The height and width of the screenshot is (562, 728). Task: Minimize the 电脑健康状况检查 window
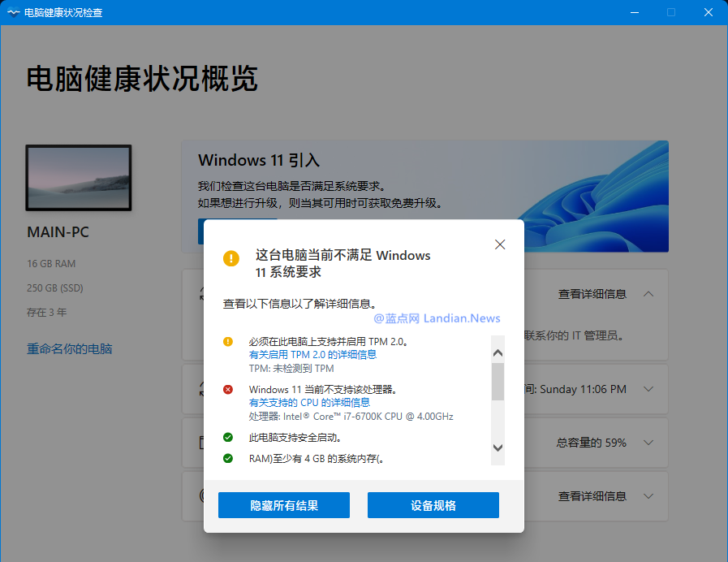click(x=635, y=12)
